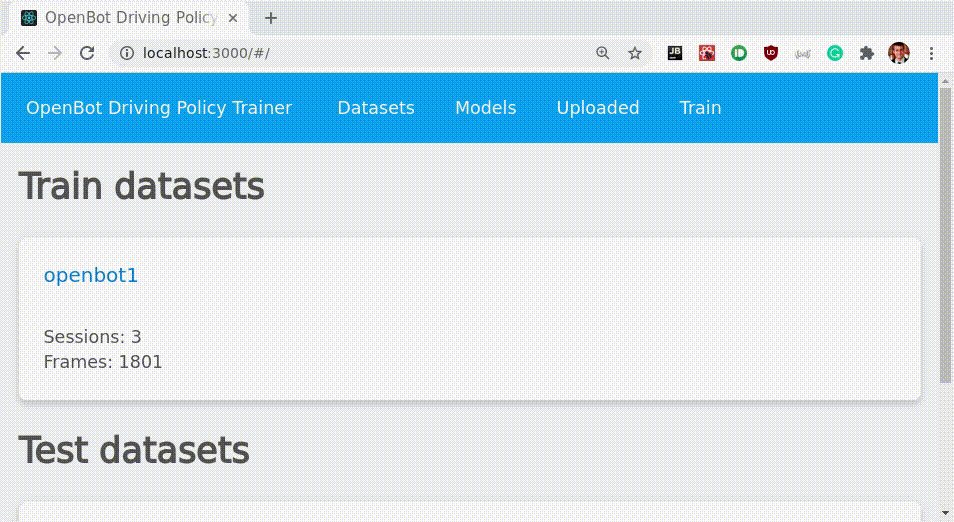Select the OpenBot Driving Policy browser tab
The height and width of the screenshot is (522, 954).
[129, 18]
